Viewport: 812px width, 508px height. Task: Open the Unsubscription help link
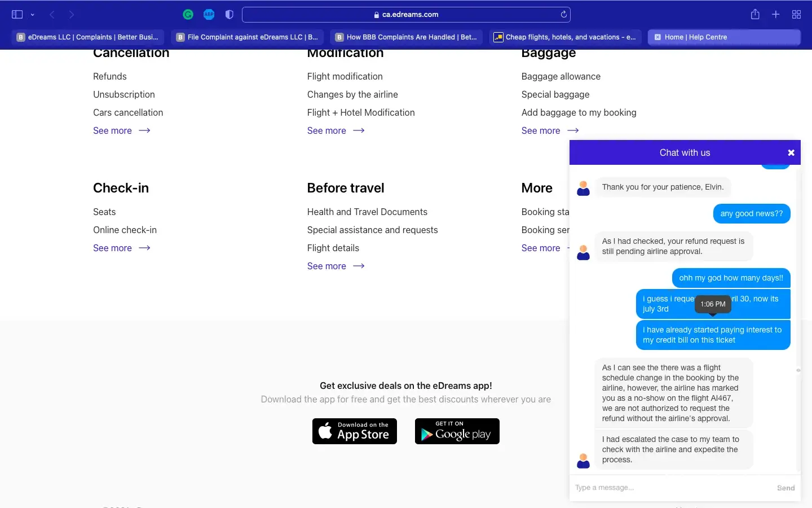tap(124, 94)
